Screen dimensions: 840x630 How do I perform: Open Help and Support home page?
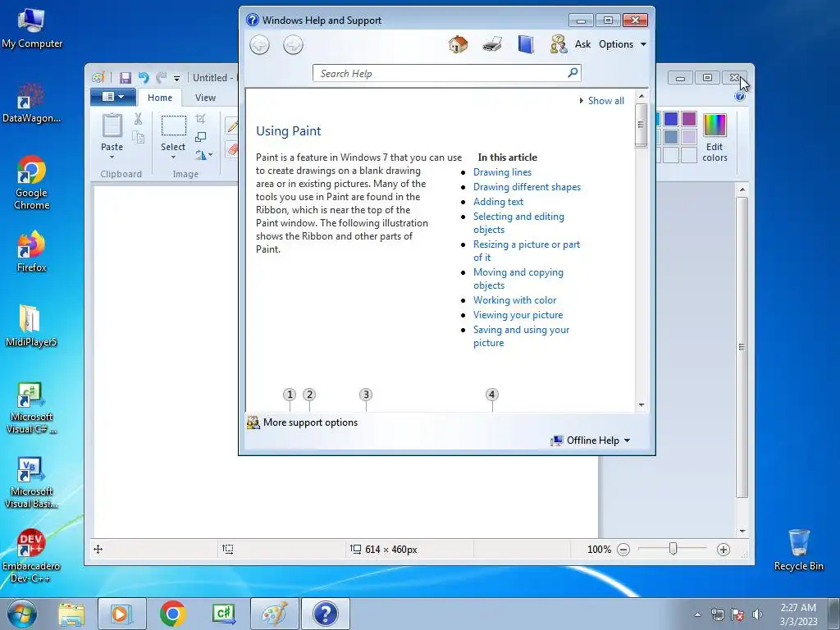pyautogui.click(x=458, y=44)
